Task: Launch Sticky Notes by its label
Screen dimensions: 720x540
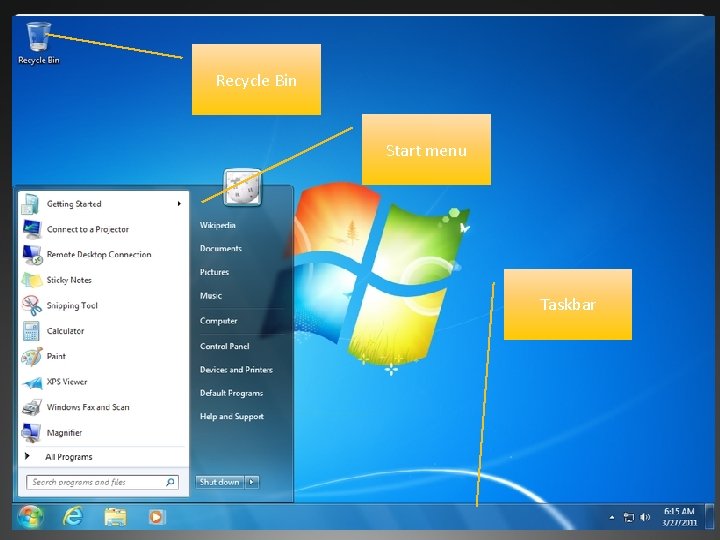Action: click(x=69, y=280)
